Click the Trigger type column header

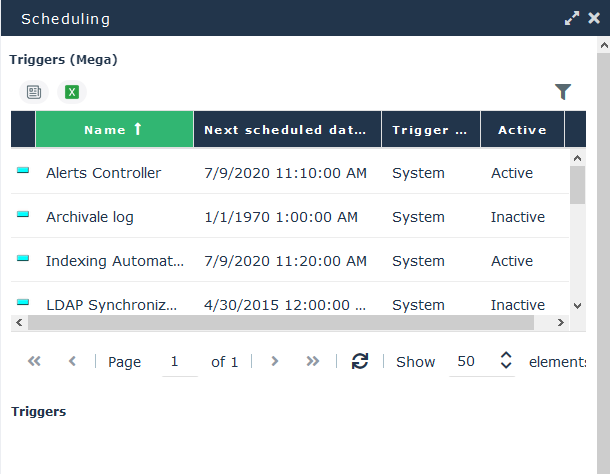[x=430, y=130]
